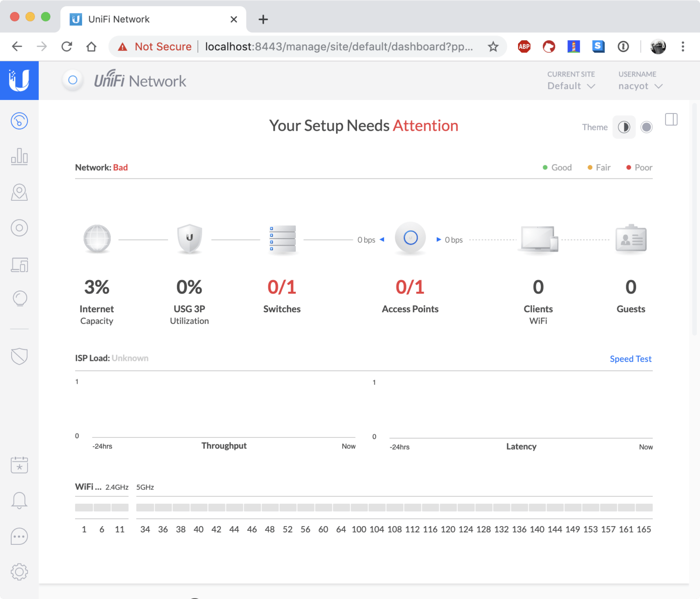Click the page vertical scrollbar
The height and width of the screenshot is (599, 700).
694,219
